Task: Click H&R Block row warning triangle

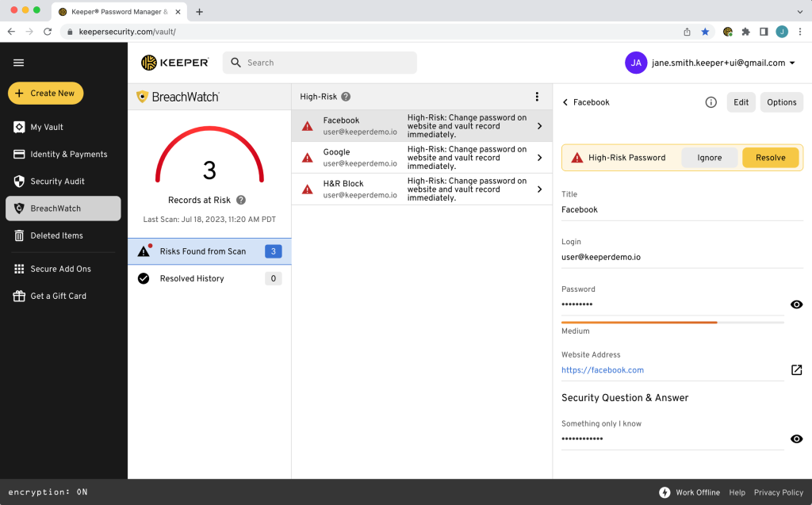Action: point(307,189)
